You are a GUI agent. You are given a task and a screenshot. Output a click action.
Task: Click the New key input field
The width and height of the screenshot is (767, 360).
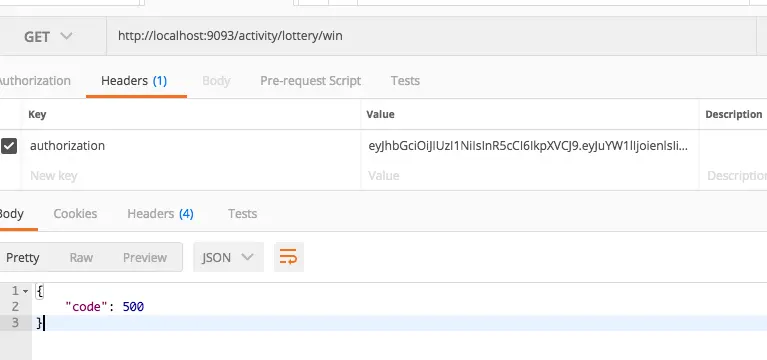pos(191,176)
